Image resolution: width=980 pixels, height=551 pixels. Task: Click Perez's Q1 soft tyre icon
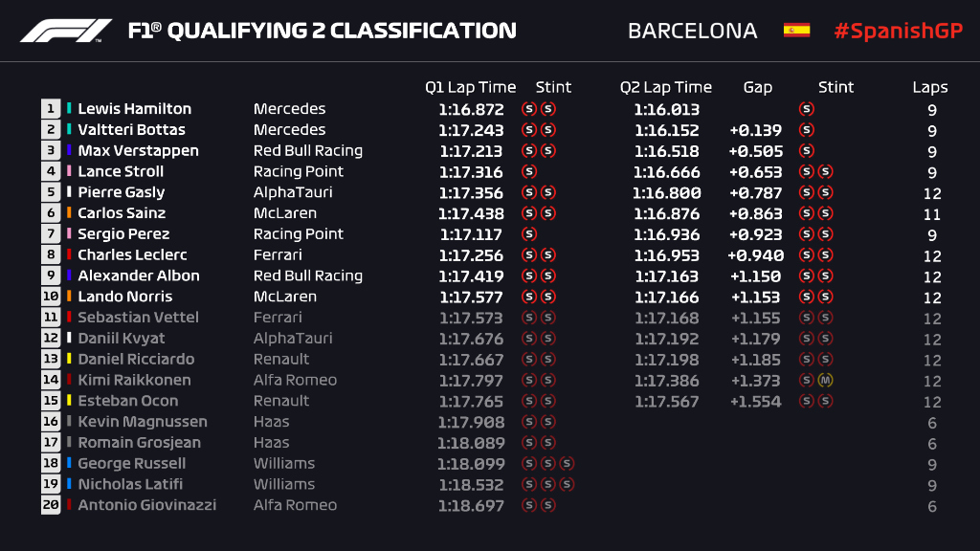click(x=529, y=233)
